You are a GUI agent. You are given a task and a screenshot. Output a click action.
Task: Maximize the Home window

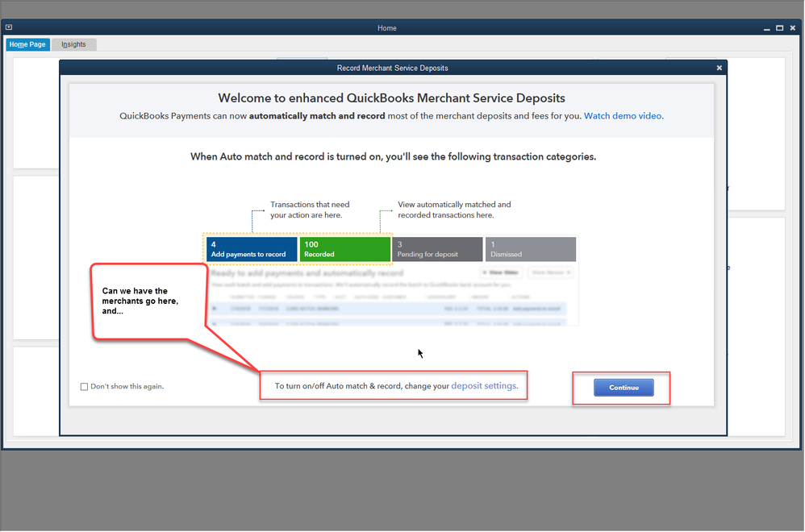point(779,28)
